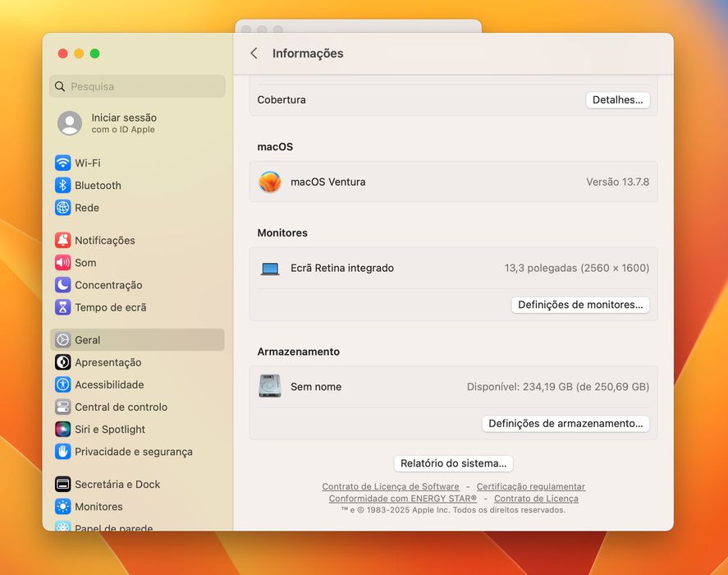This screenshot has height=575, width=728.
Task: Open Central de controlo icon
Action: [x=62, y=407]
